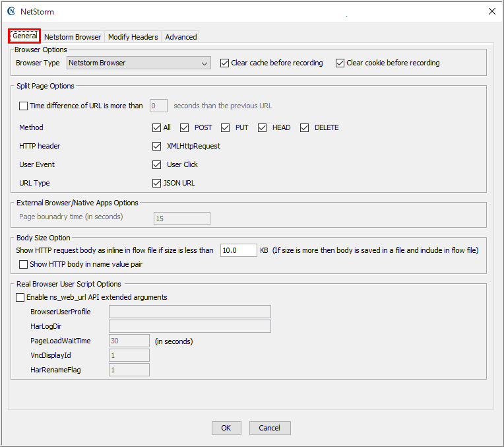Toggle Clear cache before recording checkbox
Image resolution: width=504 pixels, height=447 pixels.
pos(224,63)
